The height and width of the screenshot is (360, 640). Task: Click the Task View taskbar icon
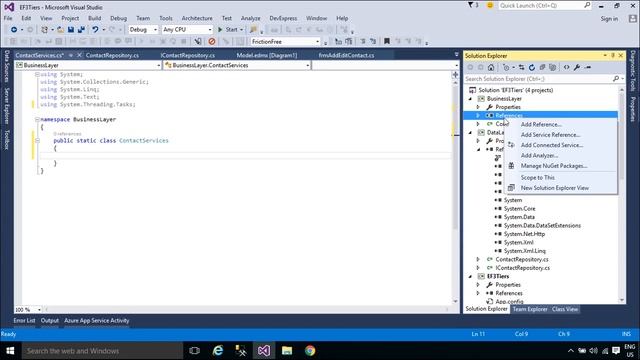point(195,351)
